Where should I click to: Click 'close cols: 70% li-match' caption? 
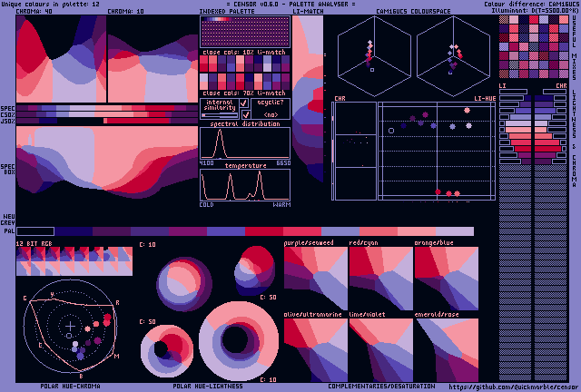tap(244, 93)
